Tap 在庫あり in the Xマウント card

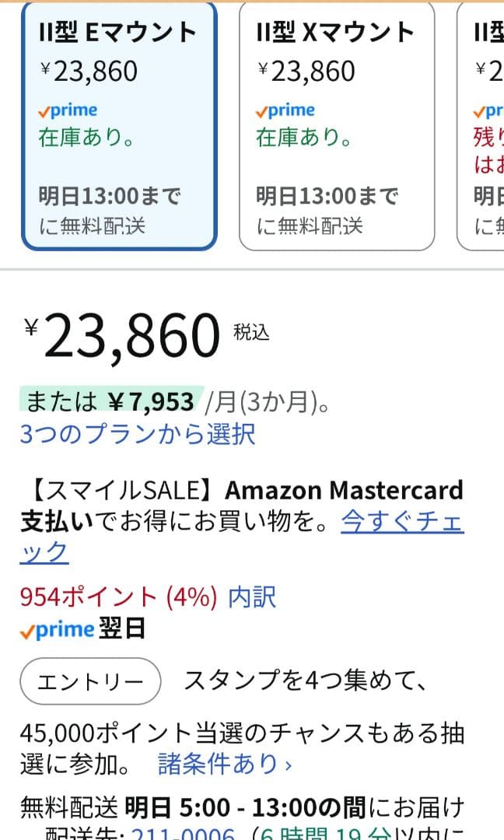coord(304,138)
